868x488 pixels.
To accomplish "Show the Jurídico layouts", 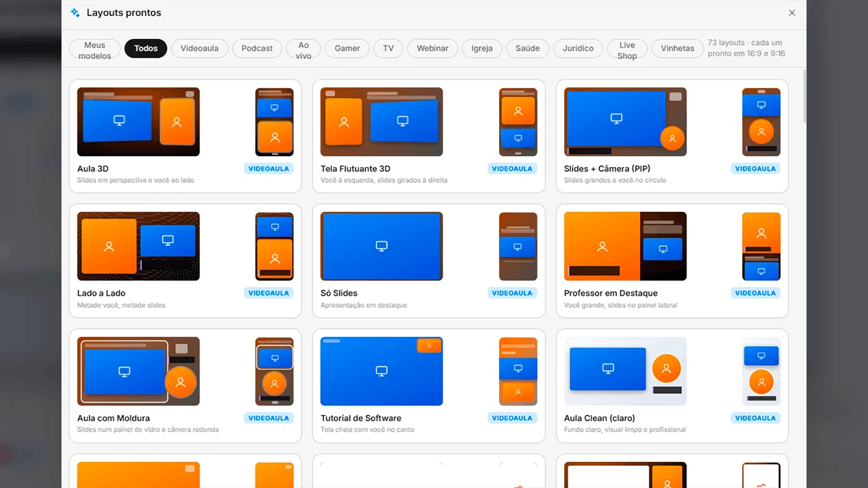I will point(578,48).
